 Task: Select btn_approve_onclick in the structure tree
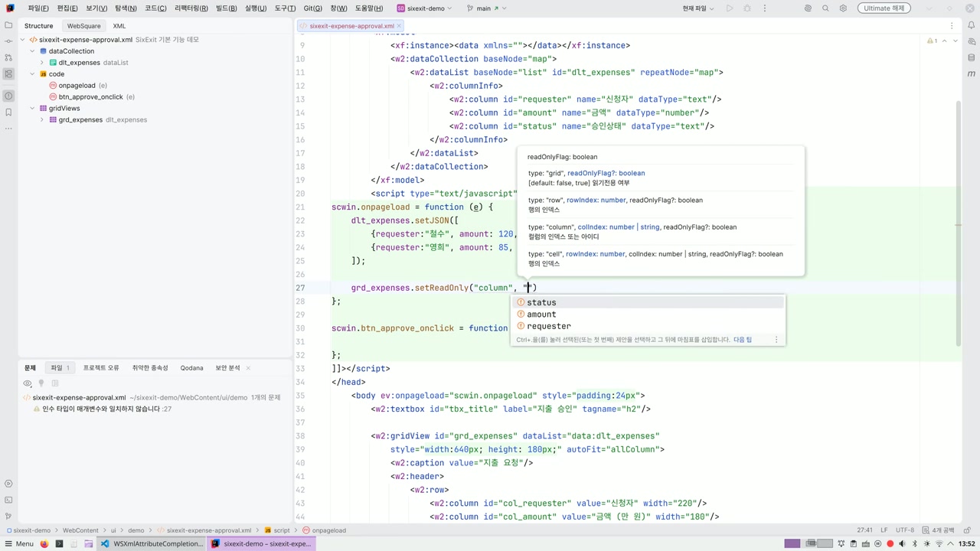coord(91,97)
